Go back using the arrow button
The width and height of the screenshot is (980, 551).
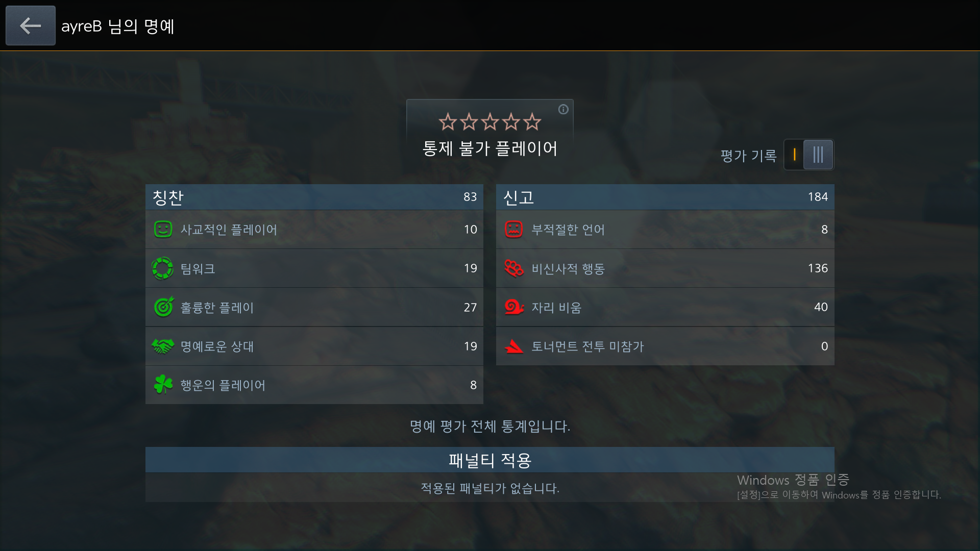point(31,26)
